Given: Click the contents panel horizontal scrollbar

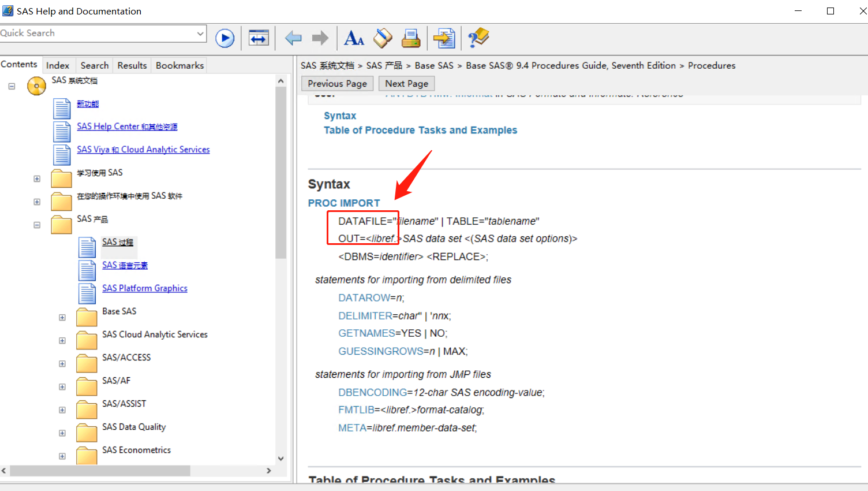Looking at the screenshot, I should point(100,471).
